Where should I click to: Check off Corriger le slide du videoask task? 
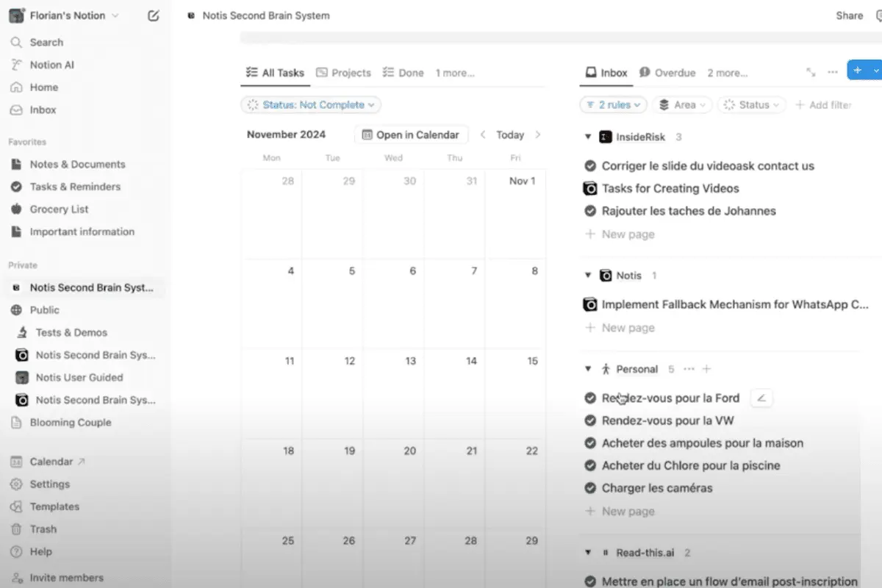pos(590,166)
